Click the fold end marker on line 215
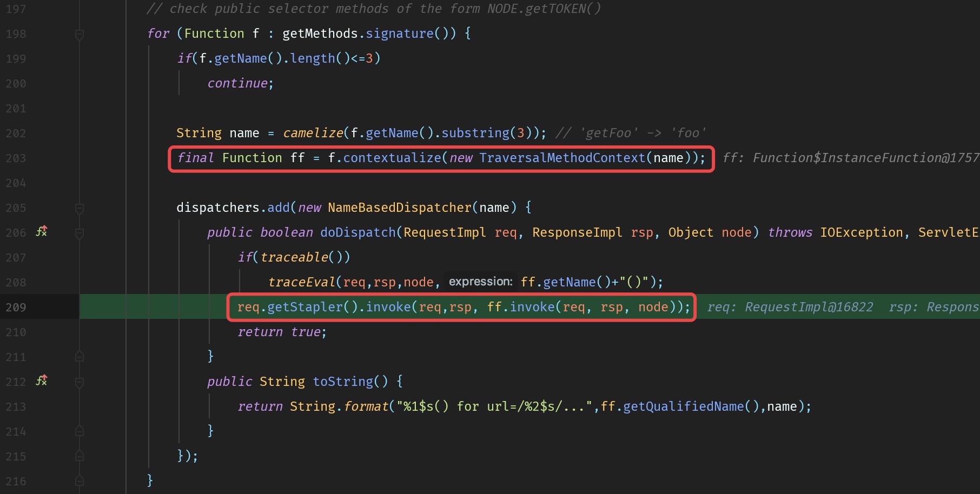 click(x=80, y=456)
